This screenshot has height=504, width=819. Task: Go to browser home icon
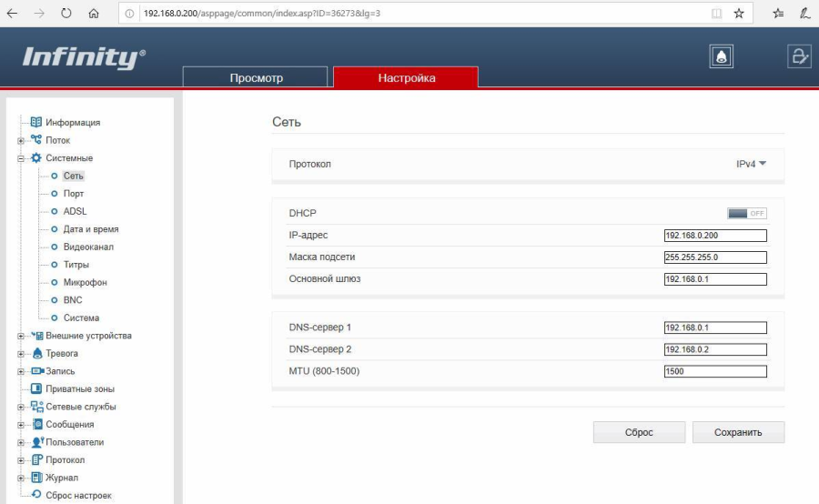coord(94,14)
